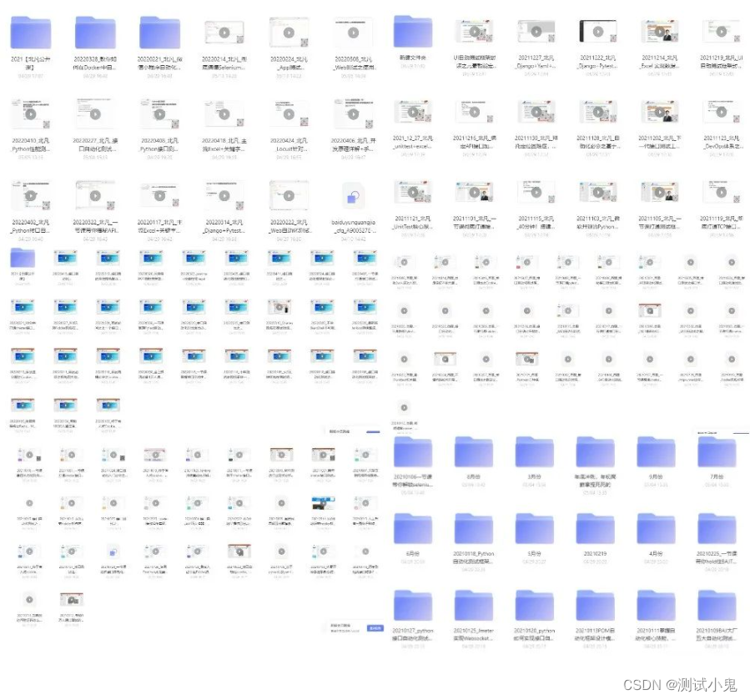The width and height of the screenshot is (750, 700).
Task: Open the 20210219 folder
Action: point(595,529)
